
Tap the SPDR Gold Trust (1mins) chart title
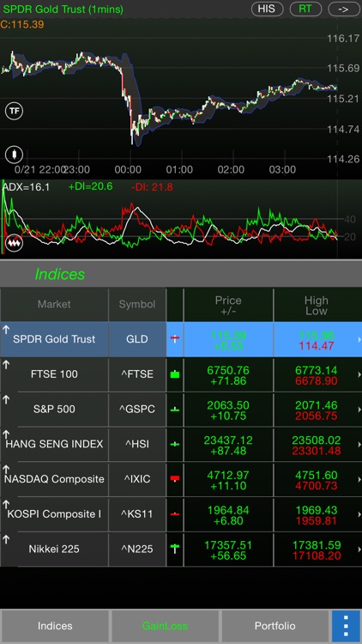tap(63, 9)
